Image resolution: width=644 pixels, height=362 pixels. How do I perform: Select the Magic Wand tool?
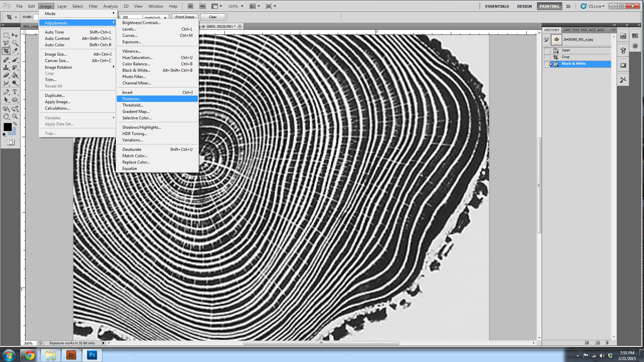click(15, 43)
